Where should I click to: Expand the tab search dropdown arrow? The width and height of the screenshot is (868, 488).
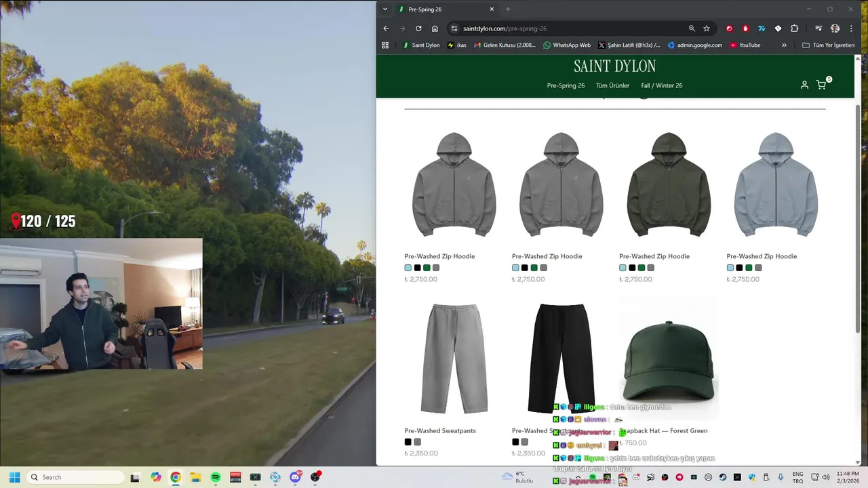point(385,9)
